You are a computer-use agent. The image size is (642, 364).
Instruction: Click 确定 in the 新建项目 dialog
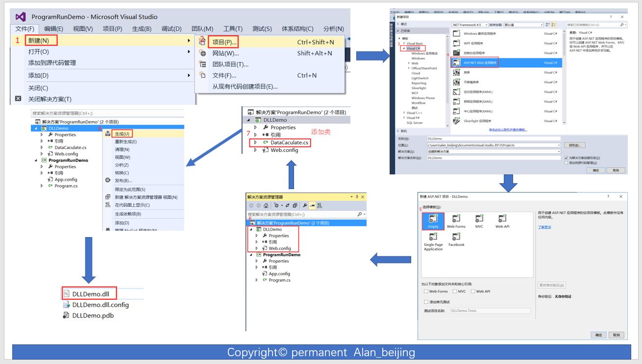596,170
